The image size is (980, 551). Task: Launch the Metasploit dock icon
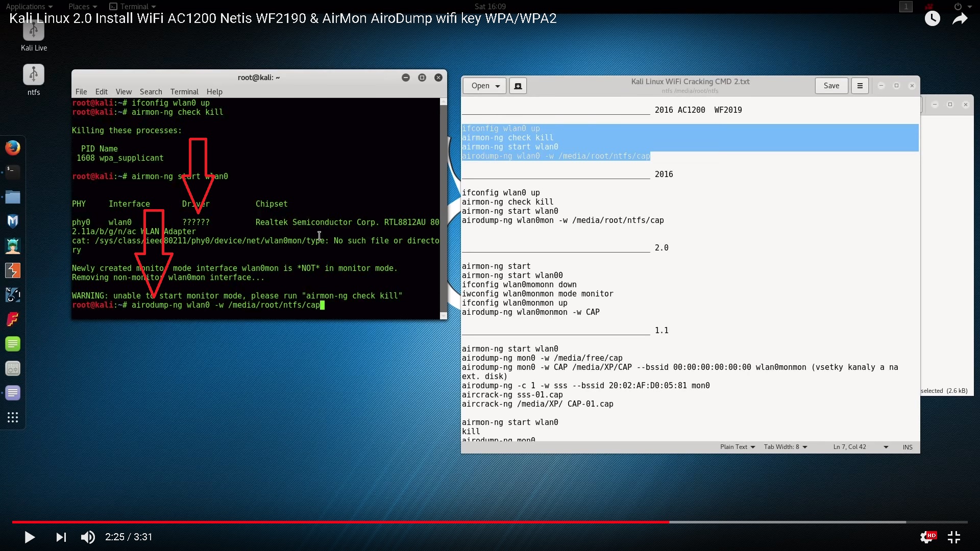click(13, 221)
